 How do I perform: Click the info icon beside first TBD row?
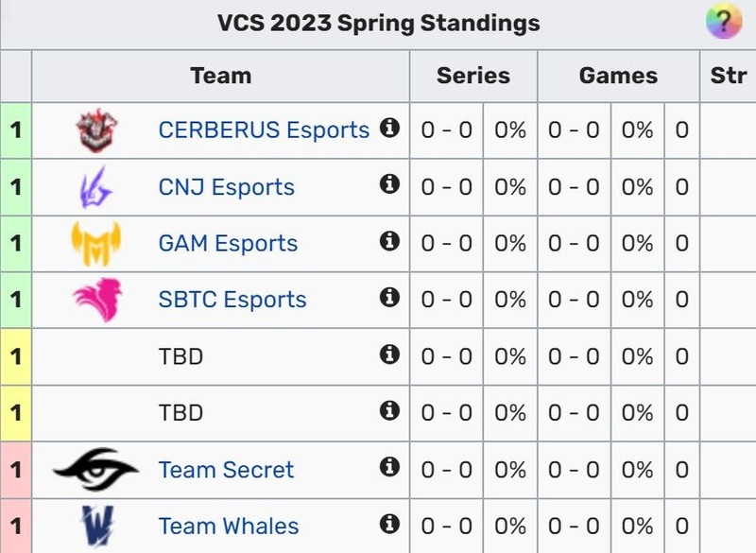coord(389,354)
